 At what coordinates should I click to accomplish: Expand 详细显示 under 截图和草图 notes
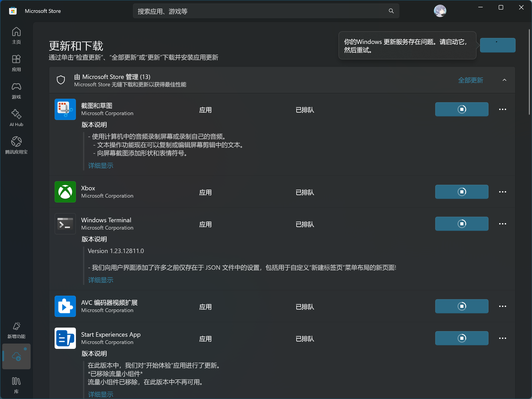pyautogui.click(x=101, y=166)
